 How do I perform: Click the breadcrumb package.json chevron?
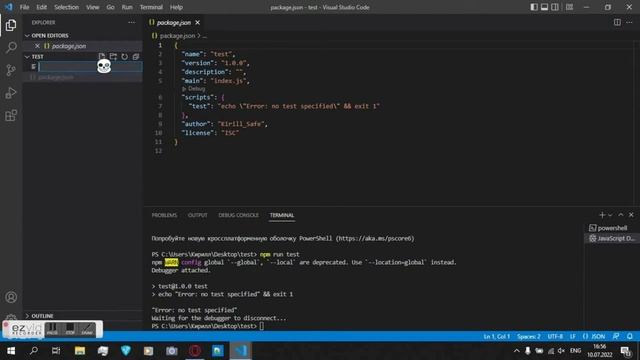pyautogui.click(x=199, y=36)
